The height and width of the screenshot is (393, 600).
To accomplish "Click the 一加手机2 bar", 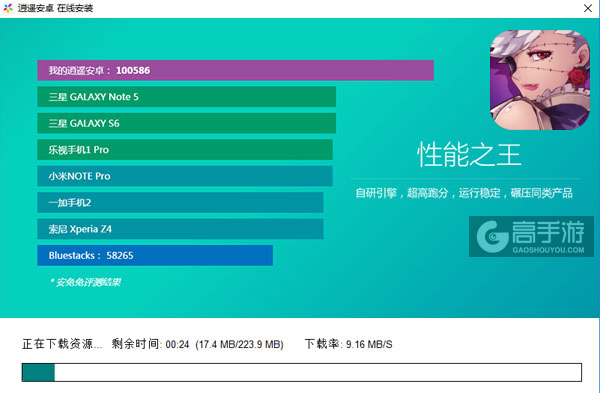I will point(180,202).
